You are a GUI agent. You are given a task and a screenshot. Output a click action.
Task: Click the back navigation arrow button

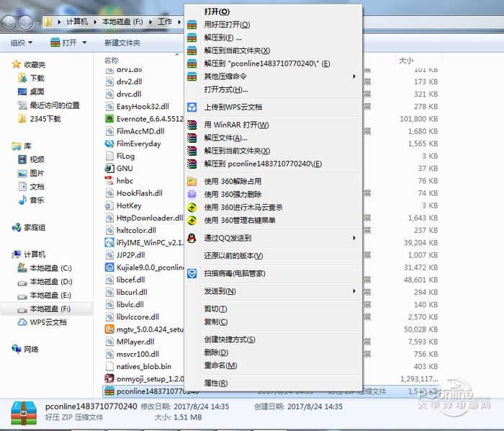pyautogui.click(x=9, y=22)
